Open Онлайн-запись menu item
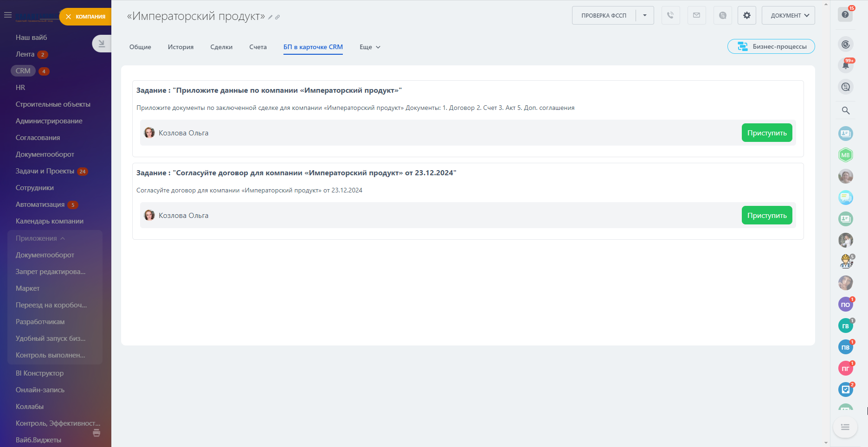This screenshot has height=447, width=868. 40,390
